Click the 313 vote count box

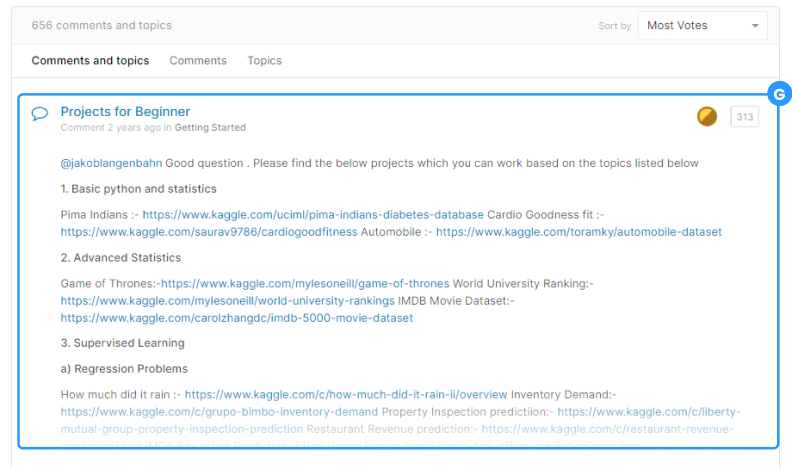[744, 117]
